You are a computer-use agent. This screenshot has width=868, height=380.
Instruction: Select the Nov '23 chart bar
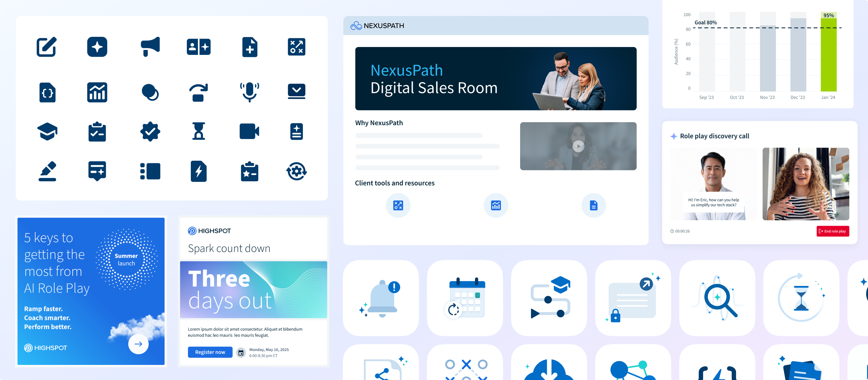pyautogui.click(x=768, y=59)
